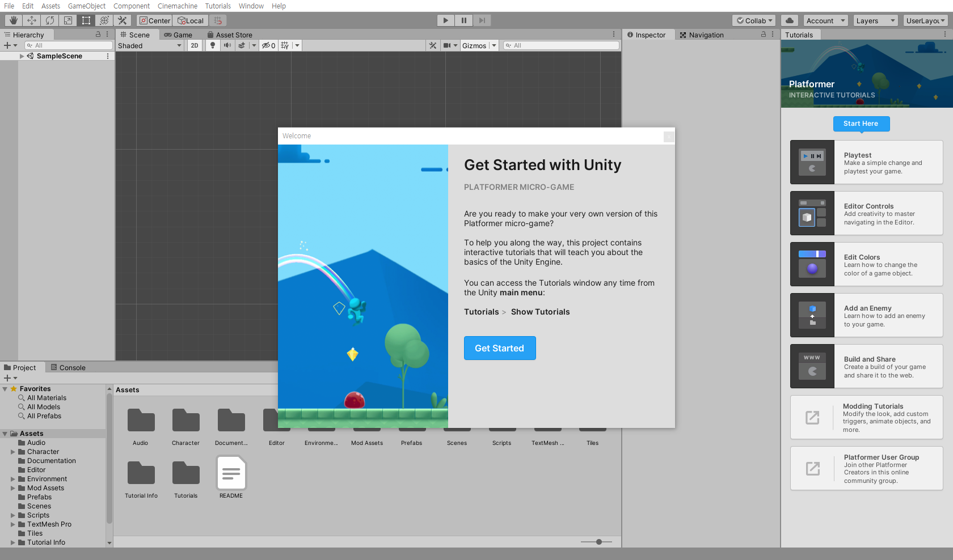
Task: Click the Get Started button
Action: pyautogui.click(x=500, y=348)
